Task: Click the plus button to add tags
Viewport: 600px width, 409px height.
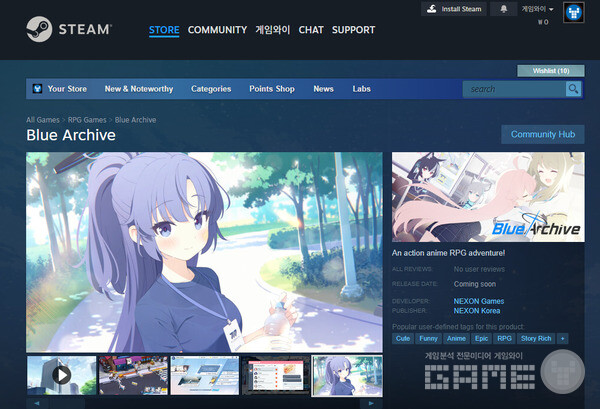Action: [562, 338]
